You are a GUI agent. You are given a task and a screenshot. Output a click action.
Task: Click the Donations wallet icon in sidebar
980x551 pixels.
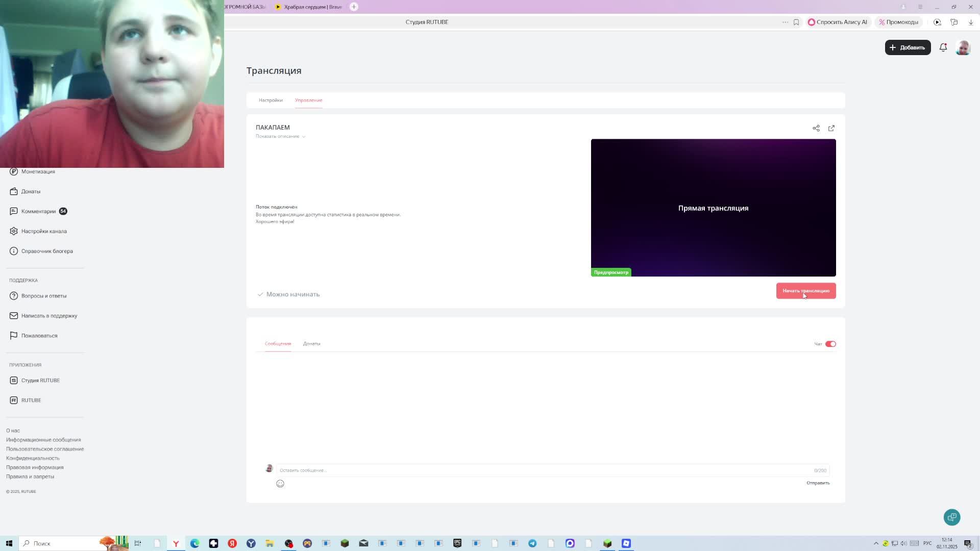pos(14,191)
